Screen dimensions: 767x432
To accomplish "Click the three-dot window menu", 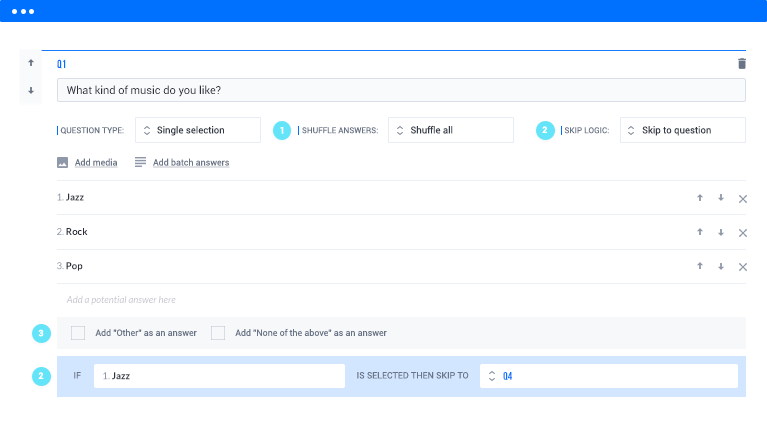I will tap(23, 11).
